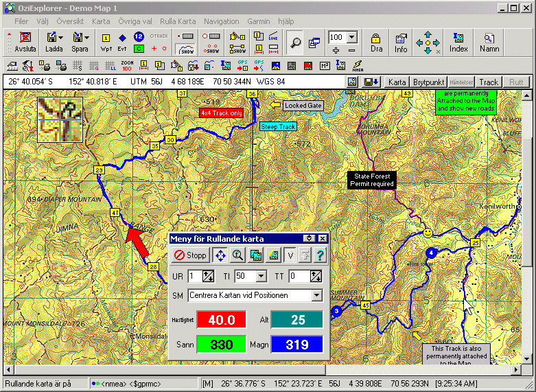The width and height of the screenshot is (536, 392).
Task: Open the Navigation menu
Action: coord(222,21)
